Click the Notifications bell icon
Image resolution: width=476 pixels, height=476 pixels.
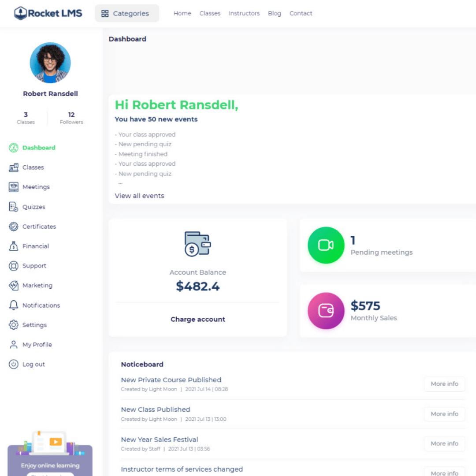click(13, 305)
